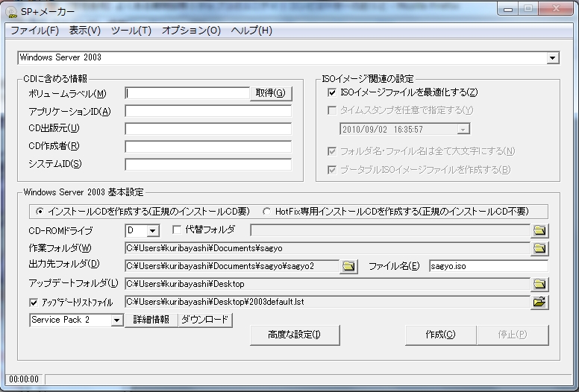Click the アップデートフォルダ Desktop path field

pyautogui.click(x=328, y=284)
